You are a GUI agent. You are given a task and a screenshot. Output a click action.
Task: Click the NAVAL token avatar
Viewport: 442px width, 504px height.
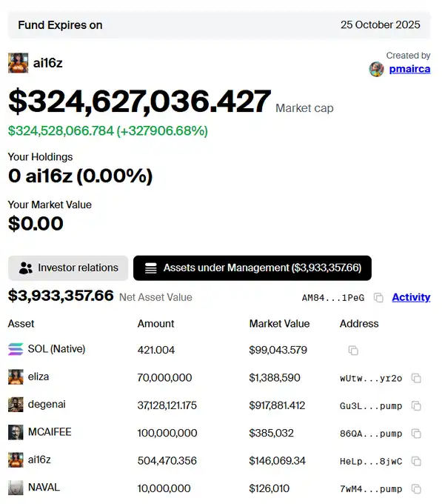click(x=16, y=488)
